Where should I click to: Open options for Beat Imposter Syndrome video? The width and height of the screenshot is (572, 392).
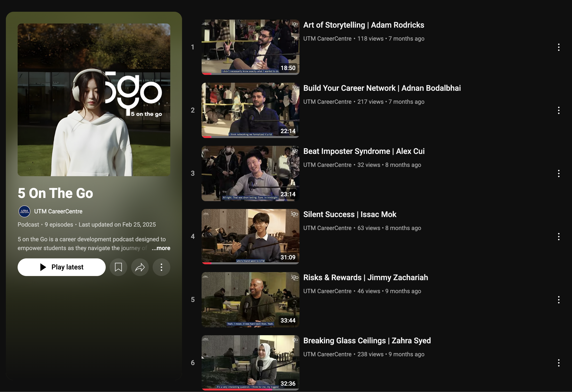[559, 173]
